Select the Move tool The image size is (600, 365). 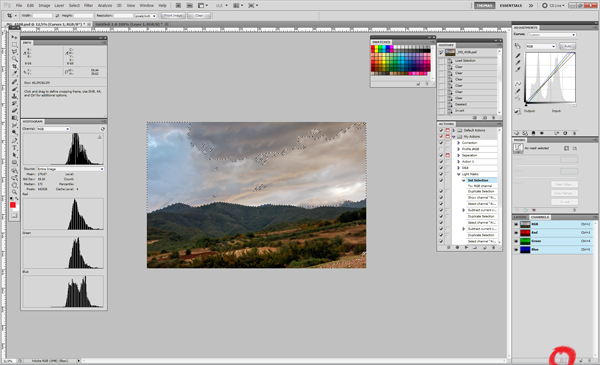point(14,37)
